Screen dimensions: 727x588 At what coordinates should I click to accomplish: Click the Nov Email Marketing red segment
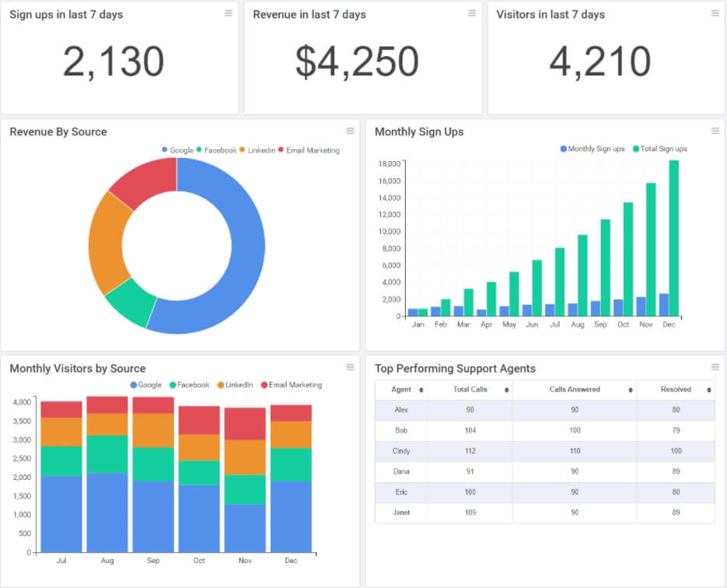click(245, 424)
